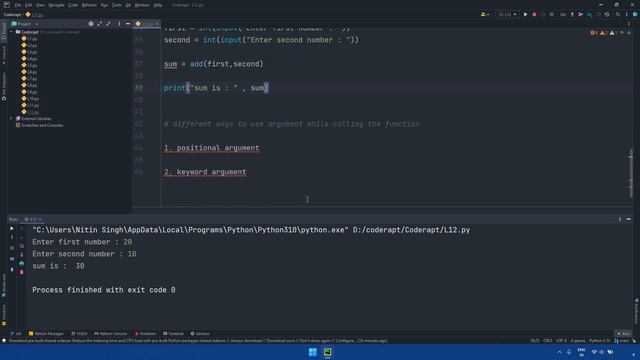Viewport: 640px width, 360px height.
Task: Open the main Git branch widget
Action: 622,340
